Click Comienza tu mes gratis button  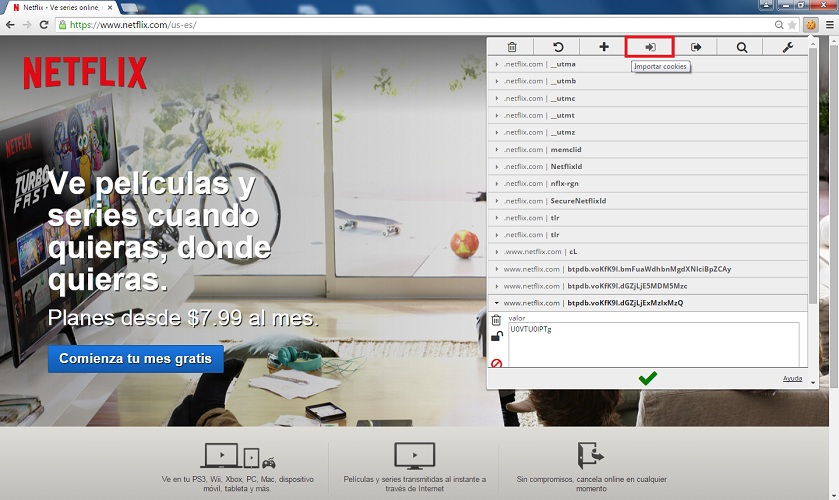coord(135,359)
